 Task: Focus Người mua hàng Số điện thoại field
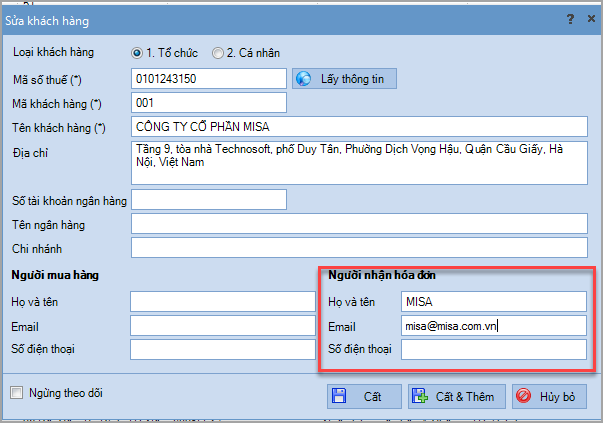click(223, 350)
